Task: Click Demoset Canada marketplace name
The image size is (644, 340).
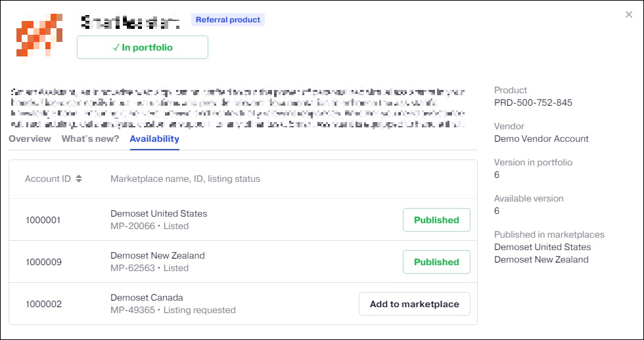Action: click(147, 298)
